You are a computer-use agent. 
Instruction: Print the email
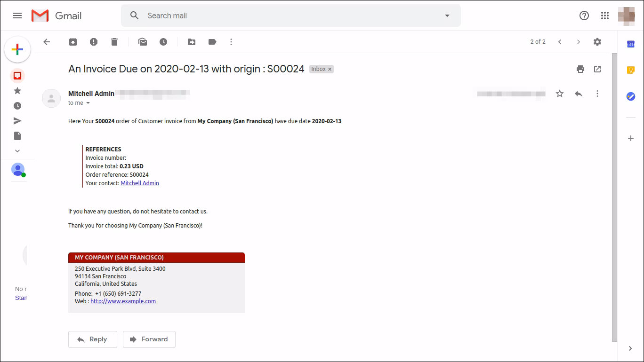tap(580, 69)
